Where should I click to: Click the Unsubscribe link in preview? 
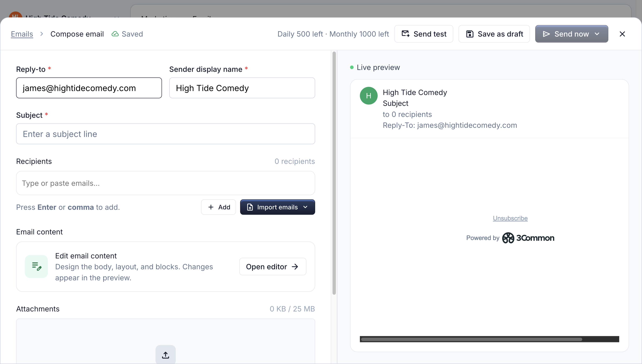510,218
